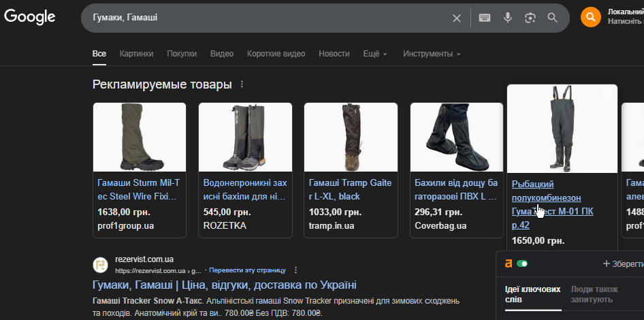Click the plus Зберегти button
The width and height of the screenshot is (644, 320).
click(623, 263)
